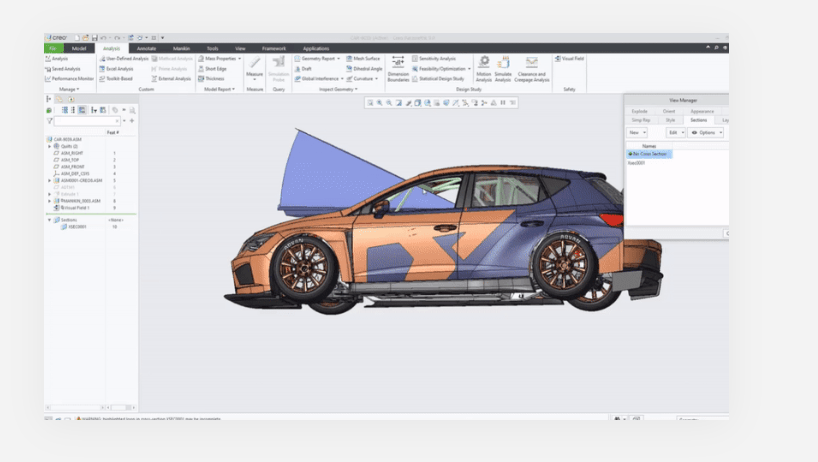Expand Quilts (2) node in model tree
Viewport: 818px width, 462px height.
pyautogui.click(x=50, y=147)
